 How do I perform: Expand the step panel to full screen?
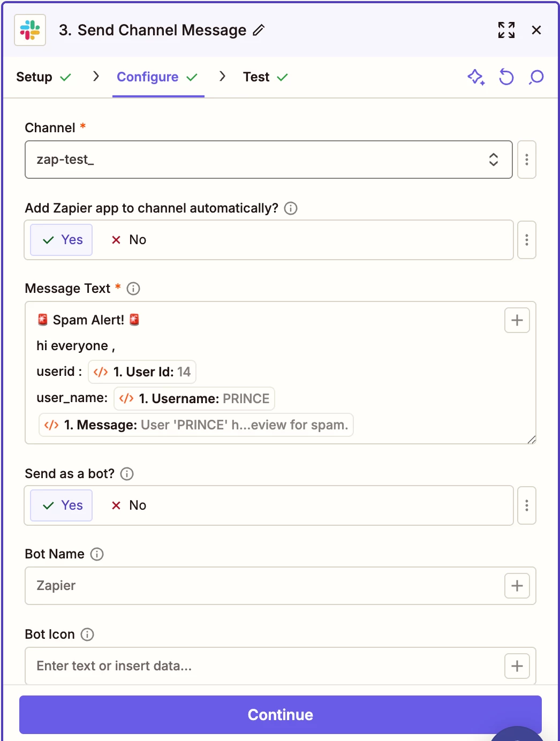506,30
